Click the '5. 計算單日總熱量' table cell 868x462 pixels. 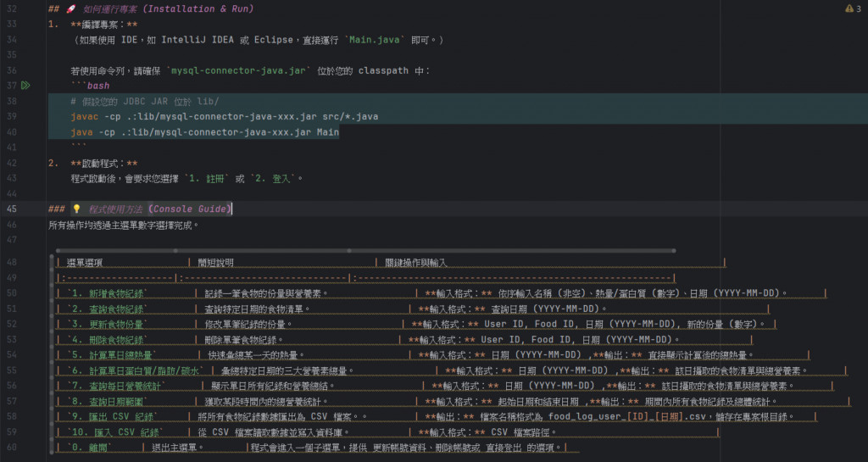[x=112, y=355]
